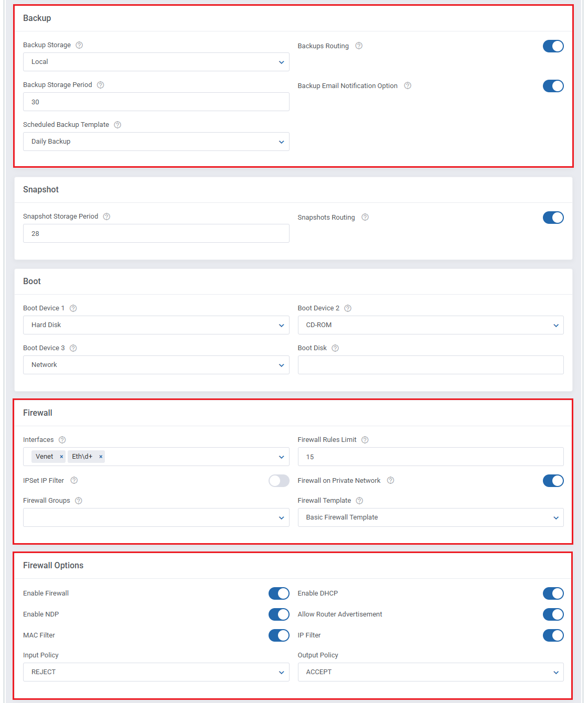Click help icon next to Scheduled Backup Template

(x=117, y=125)
